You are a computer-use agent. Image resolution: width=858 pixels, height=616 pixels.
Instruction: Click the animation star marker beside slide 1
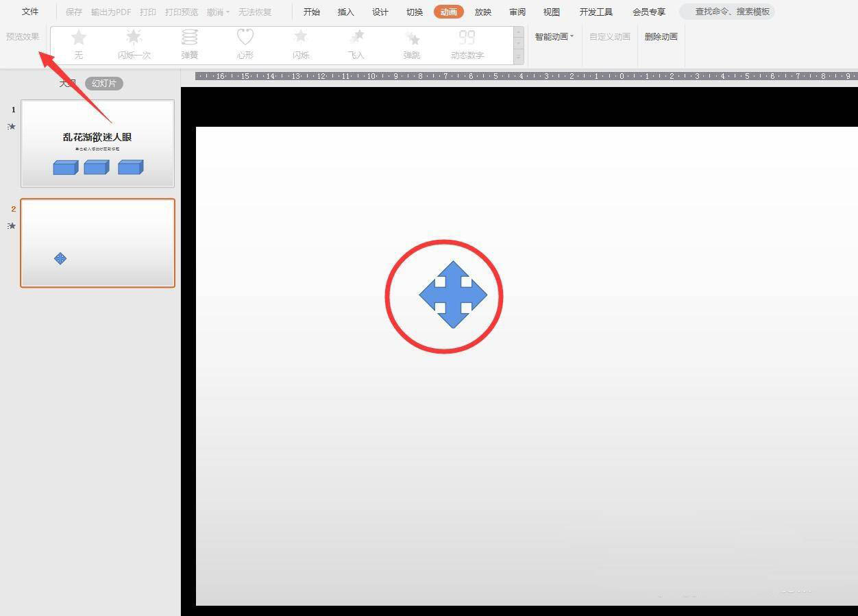tap(11, 127)
